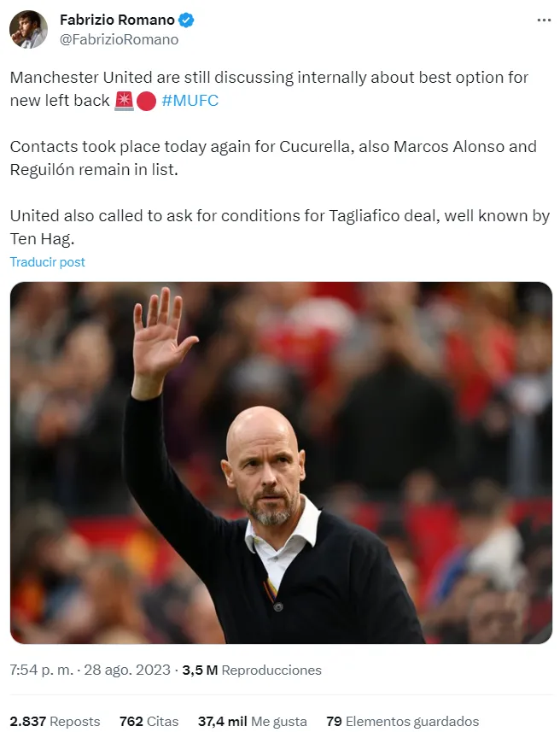Show the 762 Citas list
560x732 pixels.
click(149, 721)
